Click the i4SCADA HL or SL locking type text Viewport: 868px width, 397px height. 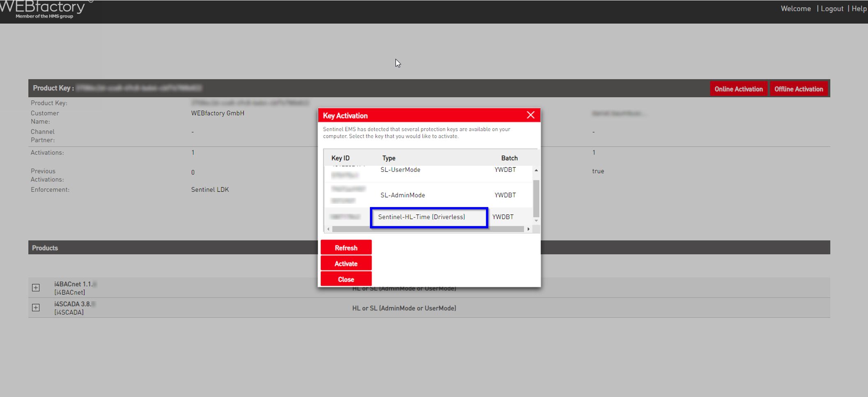click(x=404, y=308)
